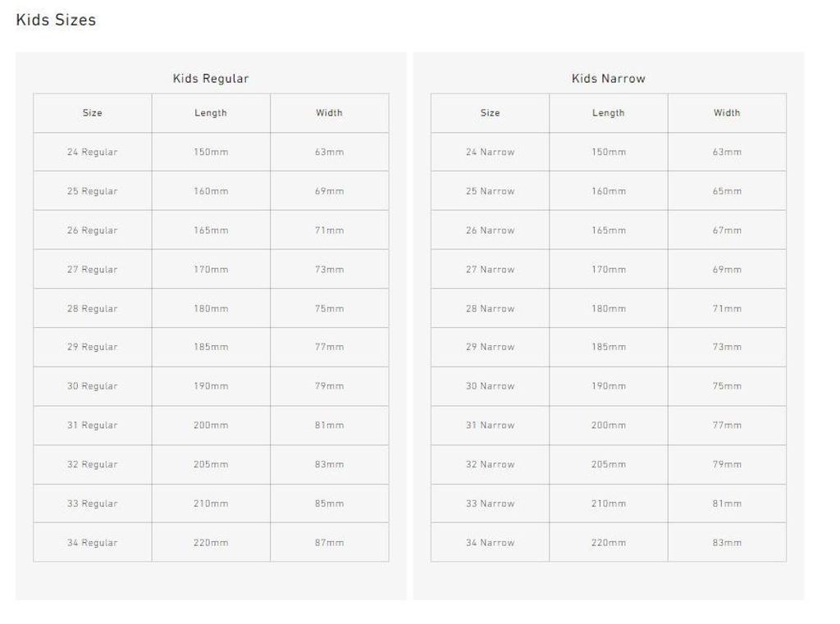840x624 pixels.
Task: Click the 87mm width cell
Action: pyautogui.click(x=329, y=543)
